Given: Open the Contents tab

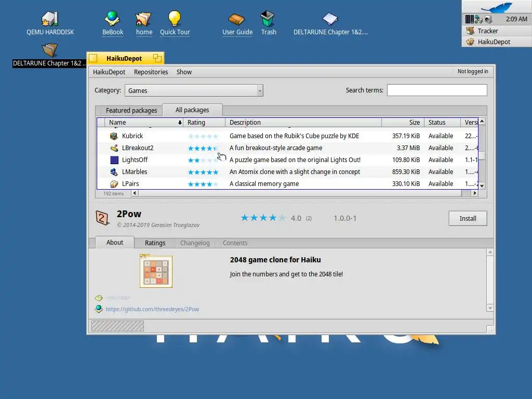Looking at the screenshot, I should pyautogui.click(x=235, y=243).
